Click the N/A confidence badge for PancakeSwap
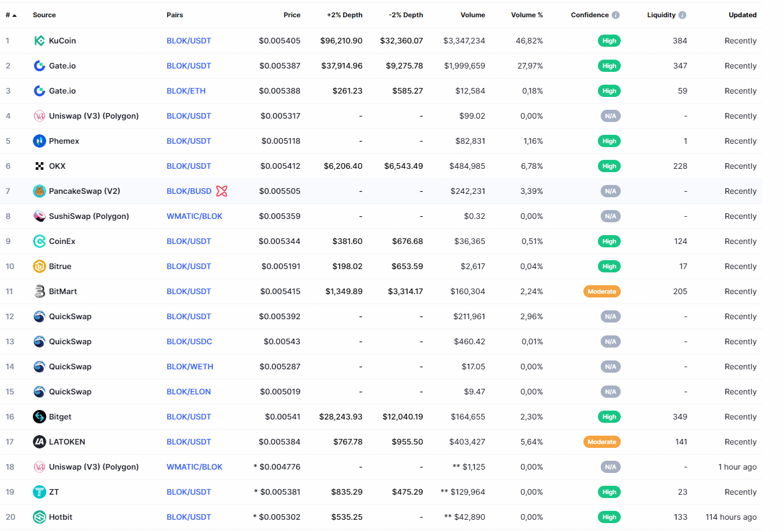The width and height of the screenshot is (784, 532). coord(611,191)
